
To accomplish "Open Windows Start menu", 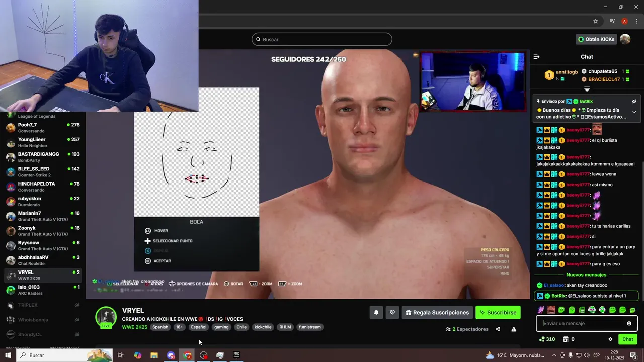I will pos(8,355).
